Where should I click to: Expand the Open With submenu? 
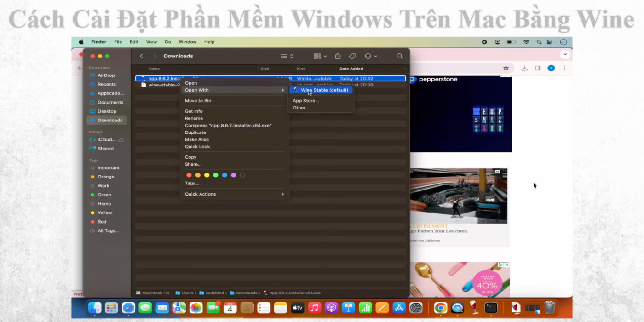coord(234,90)
